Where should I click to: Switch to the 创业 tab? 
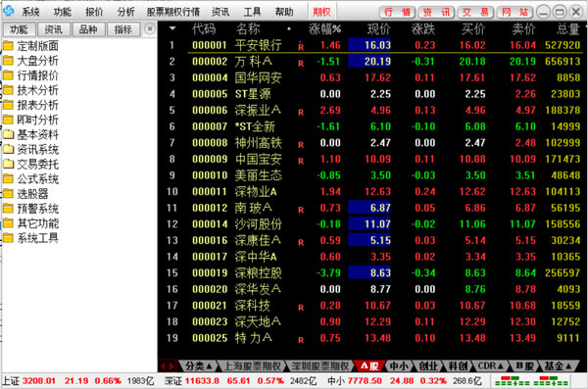tap(428, 365)
